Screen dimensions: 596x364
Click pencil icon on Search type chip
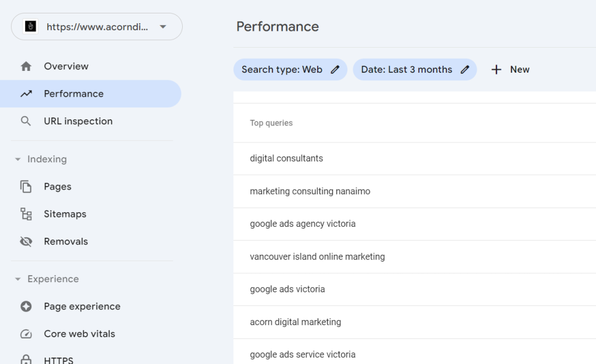335,69
